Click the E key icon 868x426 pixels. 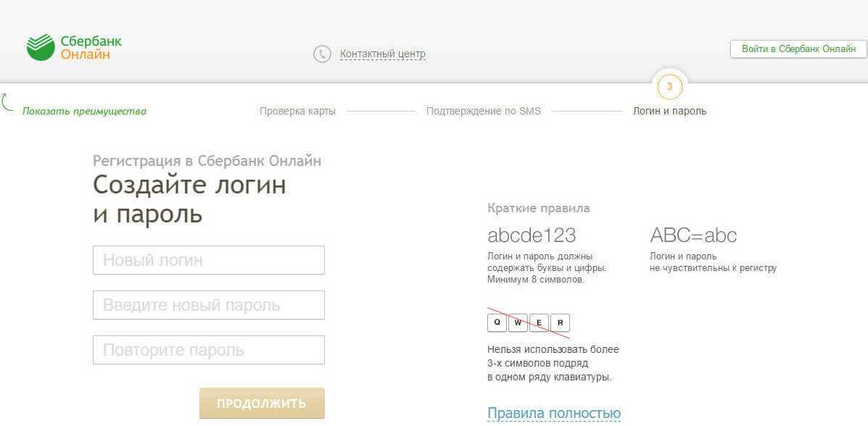click(539, 322)
